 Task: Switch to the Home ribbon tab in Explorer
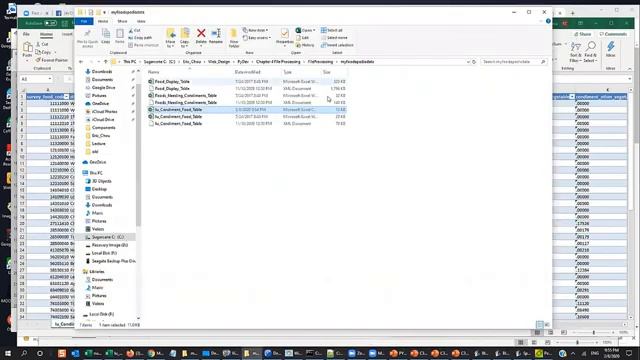tap(103, 21)
